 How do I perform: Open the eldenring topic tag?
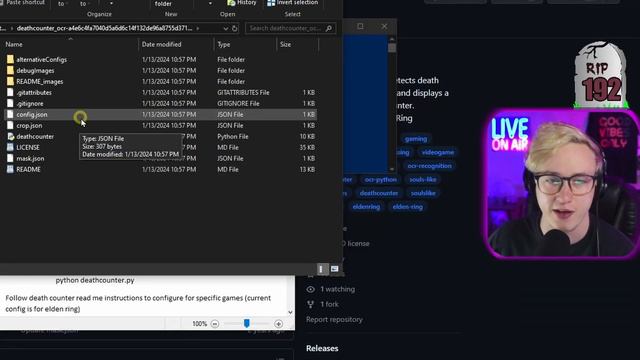coord(366,207)
